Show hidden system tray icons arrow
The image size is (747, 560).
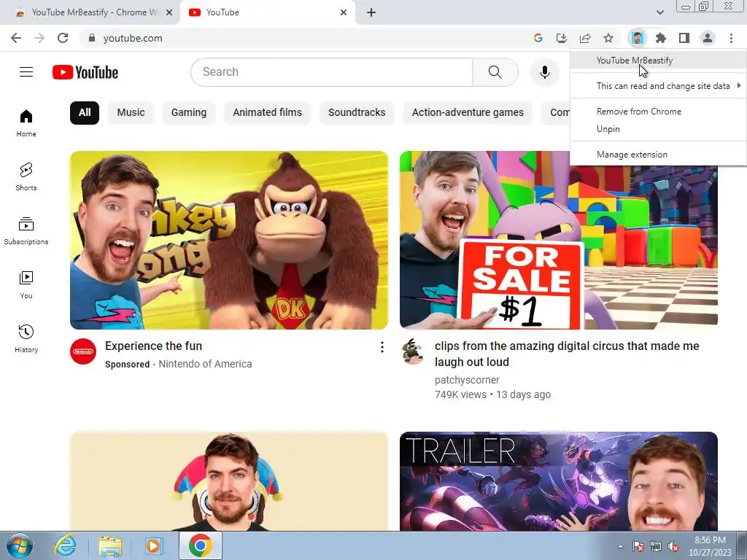pyautogui.click(x=620, y=546)
